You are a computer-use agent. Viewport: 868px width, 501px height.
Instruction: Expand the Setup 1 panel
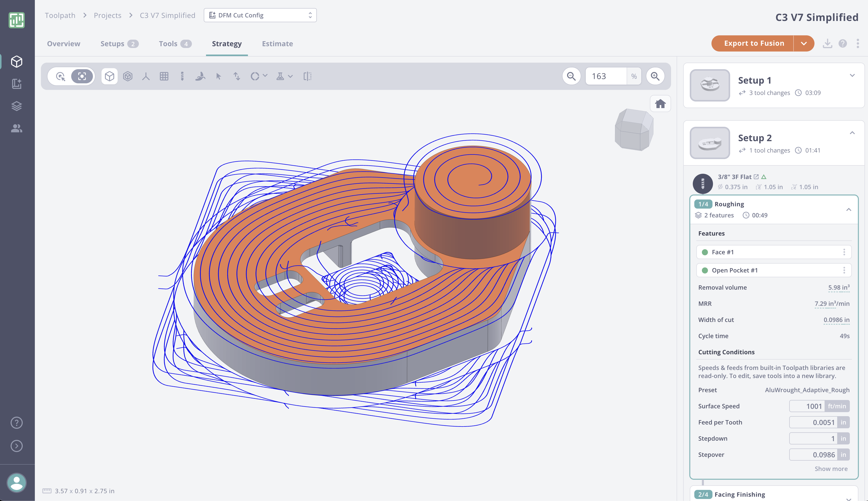[853, 75]
